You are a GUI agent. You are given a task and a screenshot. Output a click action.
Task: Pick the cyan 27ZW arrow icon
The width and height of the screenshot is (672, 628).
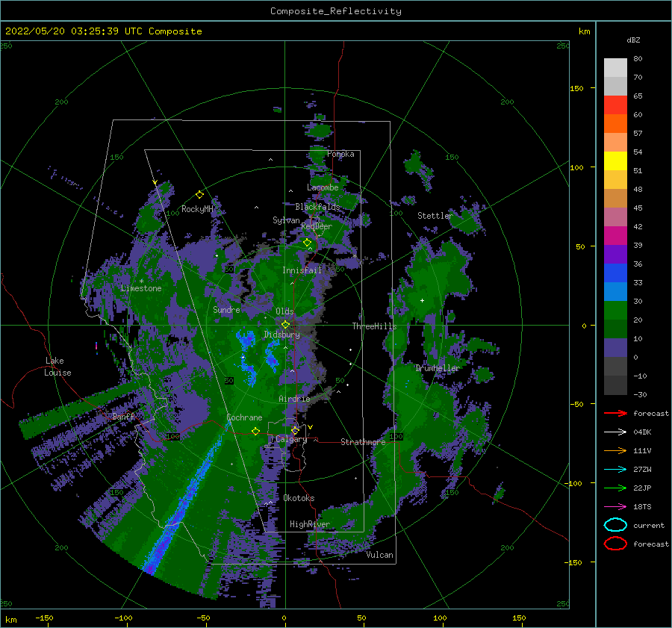pyautogui.click(x=615, y=470)
